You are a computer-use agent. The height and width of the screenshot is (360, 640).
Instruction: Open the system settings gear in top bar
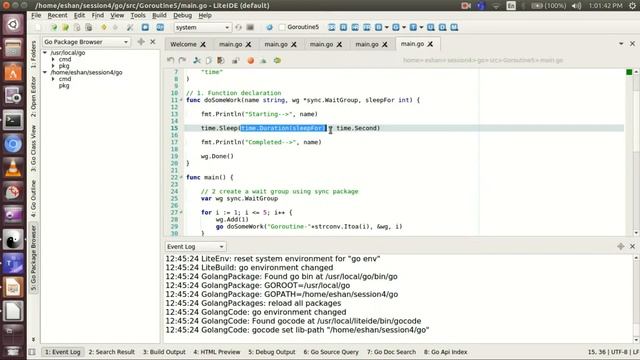[x=632, y=6]
